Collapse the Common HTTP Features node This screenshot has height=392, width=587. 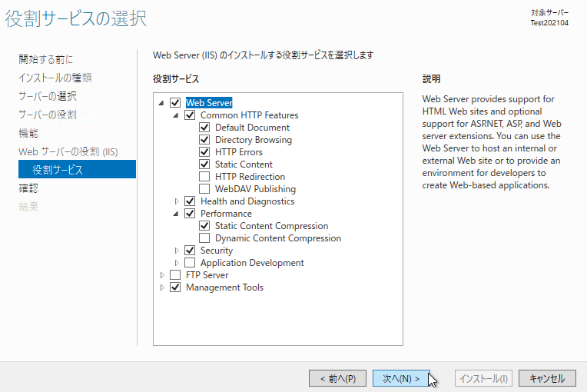[176, 115]
